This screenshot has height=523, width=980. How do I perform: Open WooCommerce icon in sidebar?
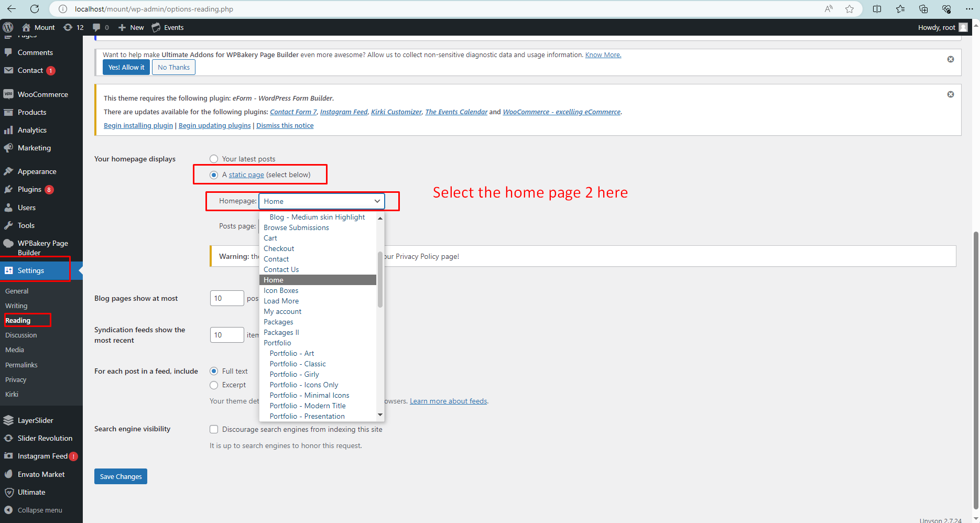[x=8, y=94]
